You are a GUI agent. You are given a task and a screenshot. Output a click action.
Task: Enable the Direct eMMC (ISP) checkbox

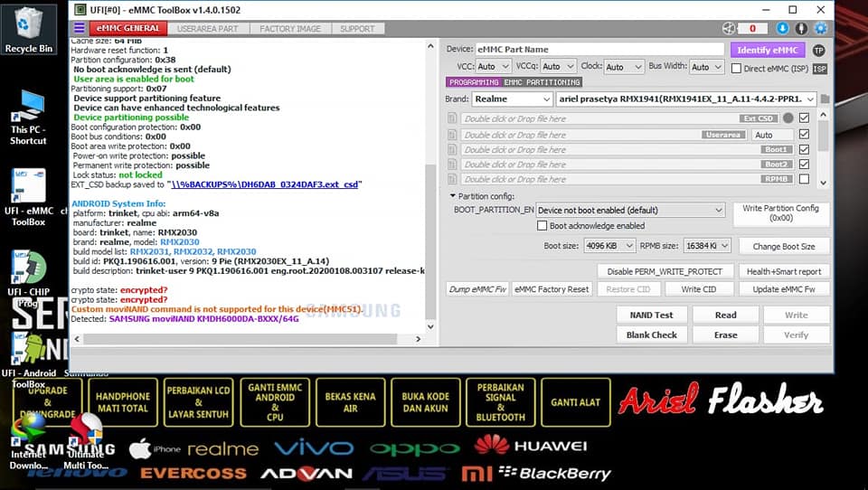[736, 69]
